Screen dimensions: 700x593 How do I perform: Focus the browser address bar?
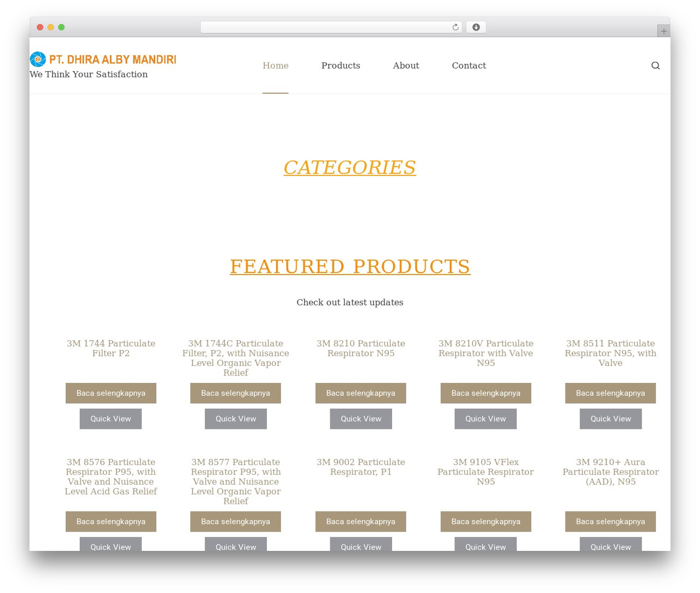pyautogui.click(x=331, y=27)
